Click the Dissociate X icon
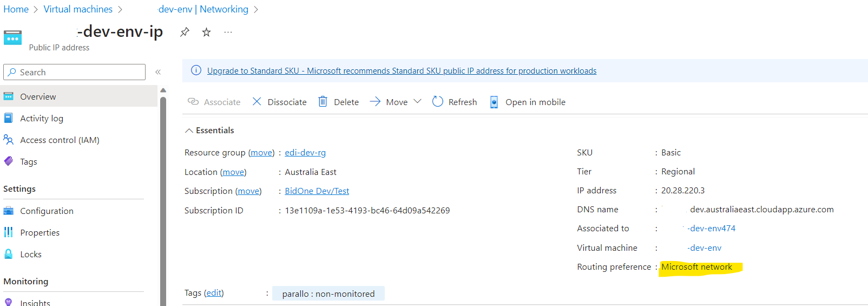Screen dimensions: 868x306 click(257, 101)
